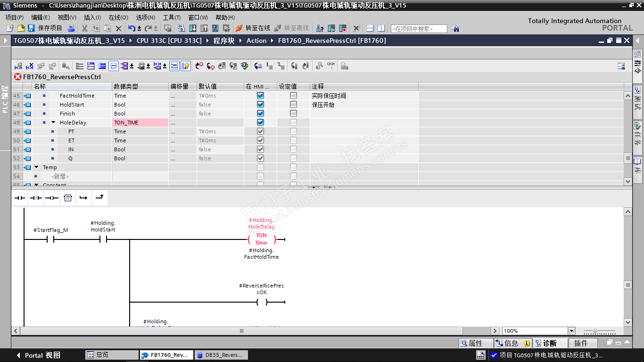Click the binoculars search-in-project icon
644x362 pixels.
coord(455,28)
